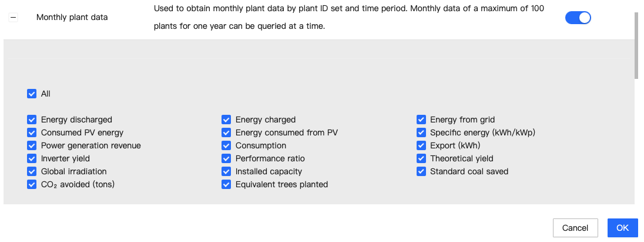Toggle Specific energy (kWh/kWp) checkbox
Screen dimensions: 644x242
[x=421, y=132]
